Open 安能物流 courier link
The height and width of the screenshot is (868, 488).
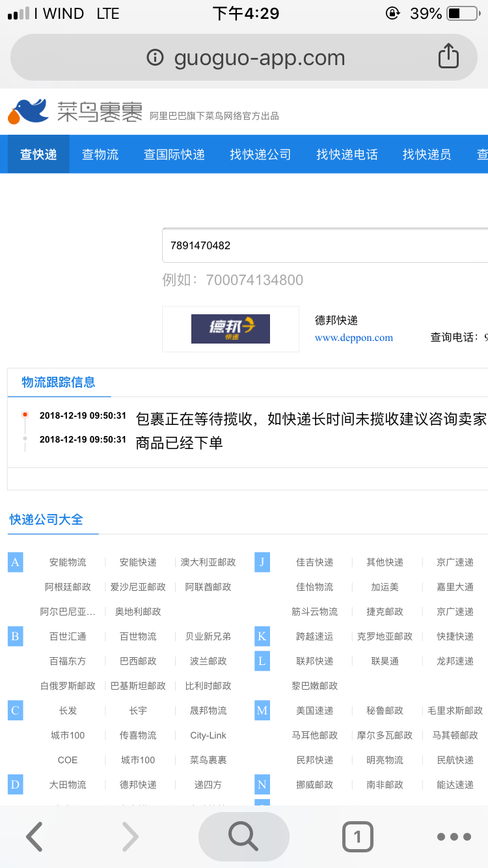pos(68,562)
